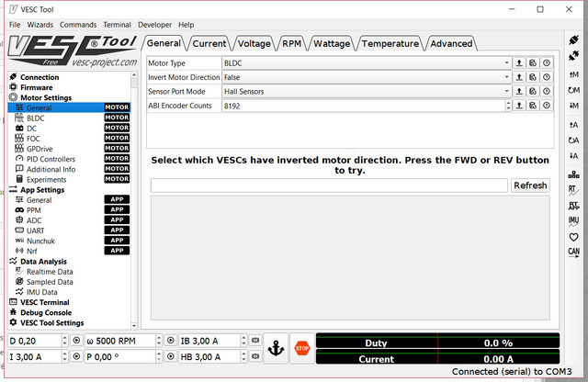This screenshot has width=588, height=382.
Task: Click read-current icon for Motor Type row
Action: (x=519, y=63)
